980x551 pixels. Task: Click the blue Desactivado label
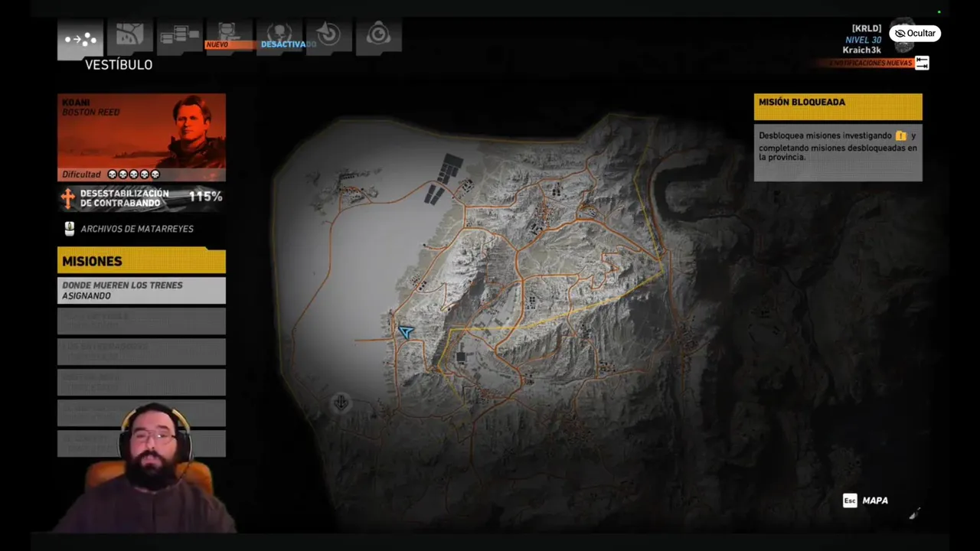click(289, 44)
